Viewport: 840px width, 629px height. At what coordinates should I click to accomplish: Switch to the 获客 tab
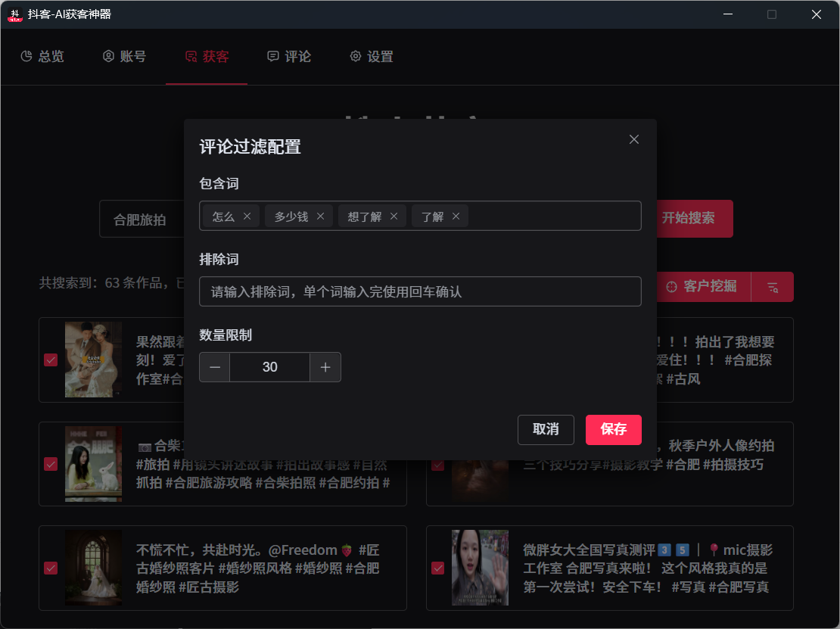tap(206, 56)
